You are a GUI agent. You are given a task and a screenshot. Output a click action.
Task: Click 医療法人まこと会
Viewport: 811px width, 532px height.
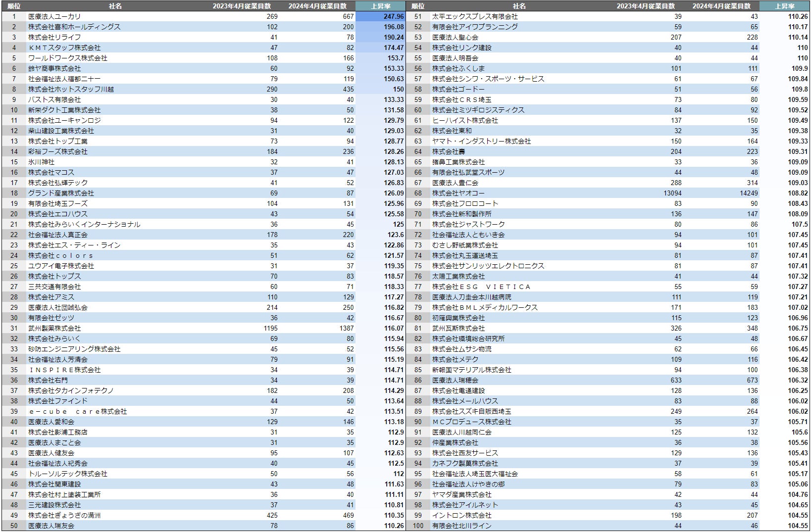coord(54,442)
